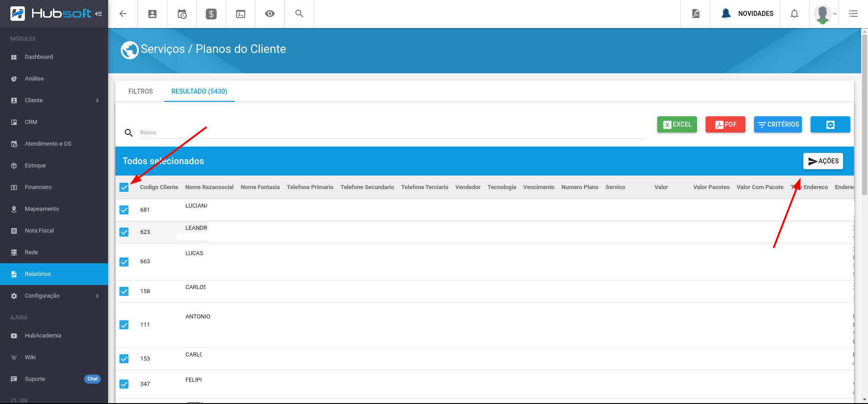Open the Dashboard module
The height and width of the screenshot is (404, 868).
click(54, 57)
